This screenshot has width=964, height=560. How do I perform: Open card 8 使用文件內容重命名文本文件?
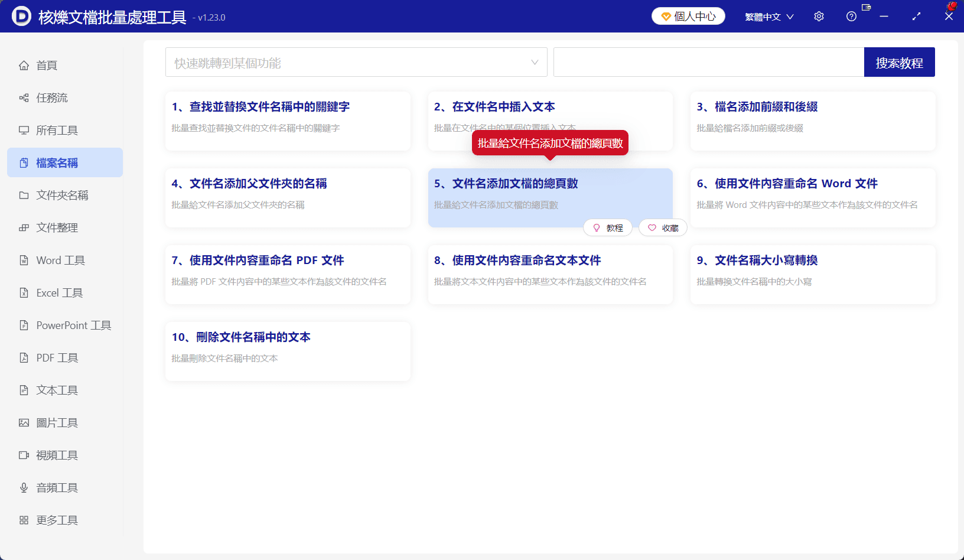(x=550, y=275)
